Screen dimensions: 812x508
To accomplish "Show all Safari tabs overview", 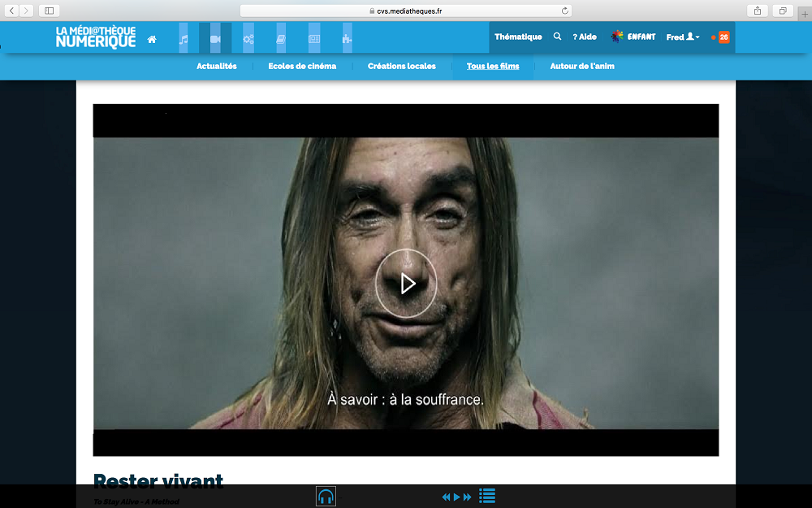I will [783, 11].
